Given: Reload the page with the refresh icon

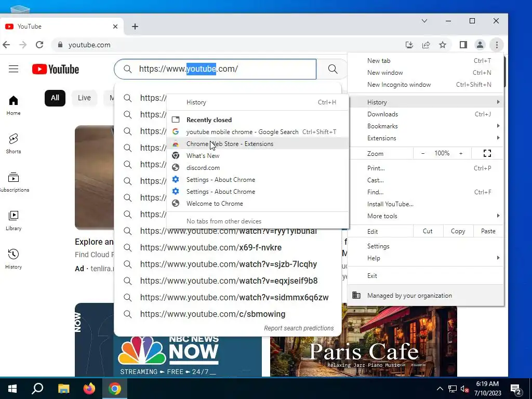Looking at the screenshot, I should [x=39, y=45].
